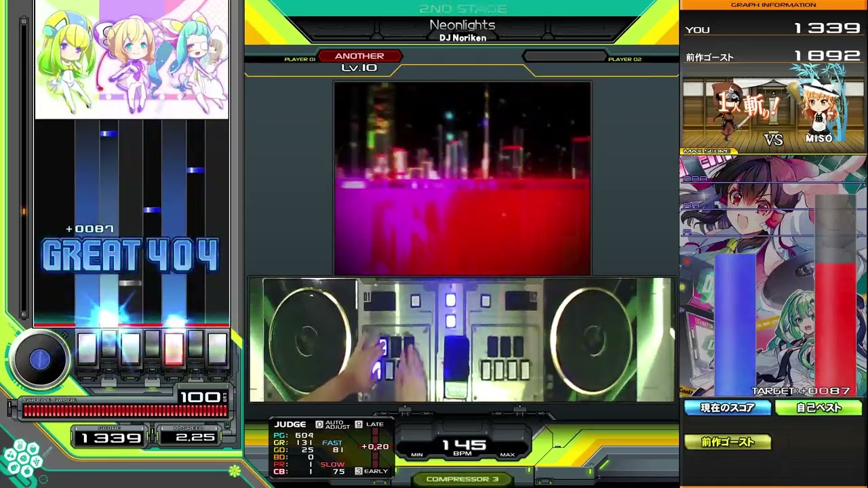Screen dimensions: 868x488
Task: Click the VS emblem in rival panel
Action: click(774, 139)
